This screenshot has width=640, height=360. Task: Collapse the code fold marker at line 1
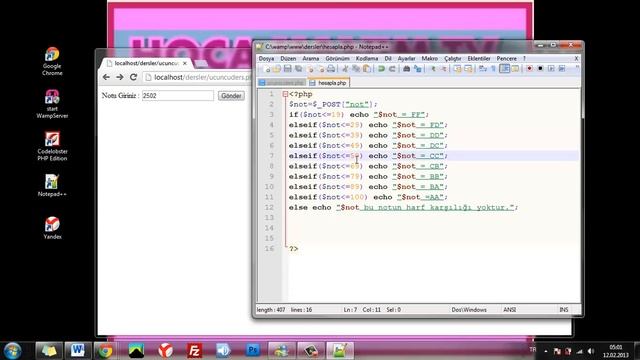[x=285, y=94]
